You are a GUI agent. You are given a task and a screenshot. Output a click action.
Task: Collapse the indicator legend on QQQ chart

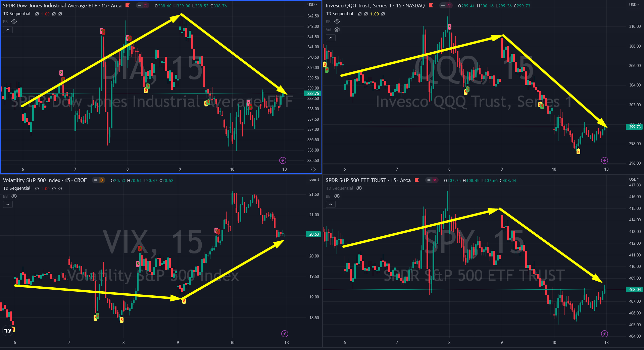[331, 38]
